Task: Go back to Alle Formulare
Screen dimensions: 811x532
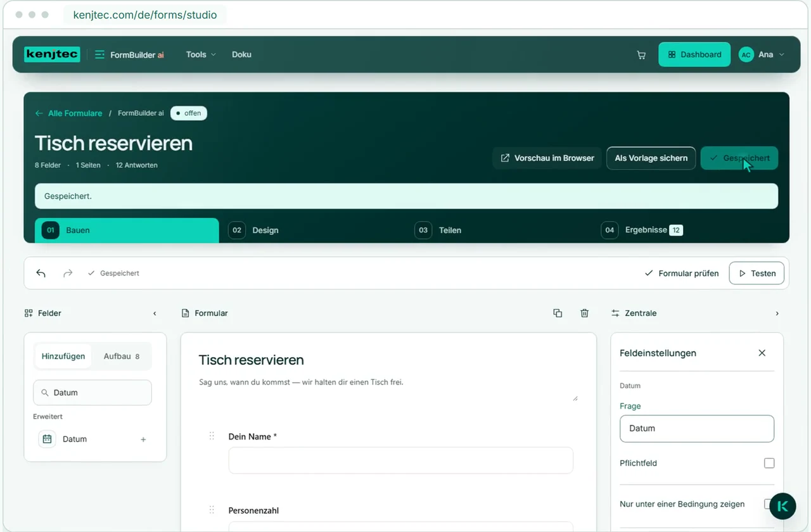Action: pos(68,113)
